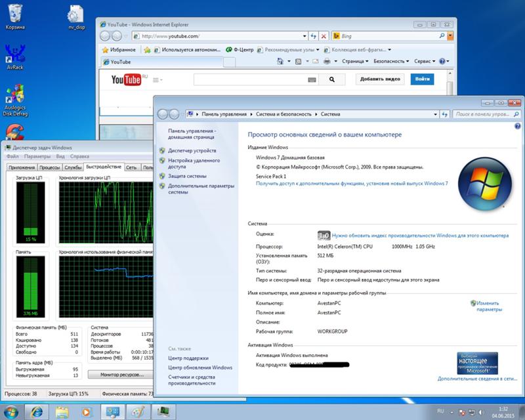Click the back arrow in Internet Explorer
Viewport: 525px width, 420px height.
tap(105, 36)
